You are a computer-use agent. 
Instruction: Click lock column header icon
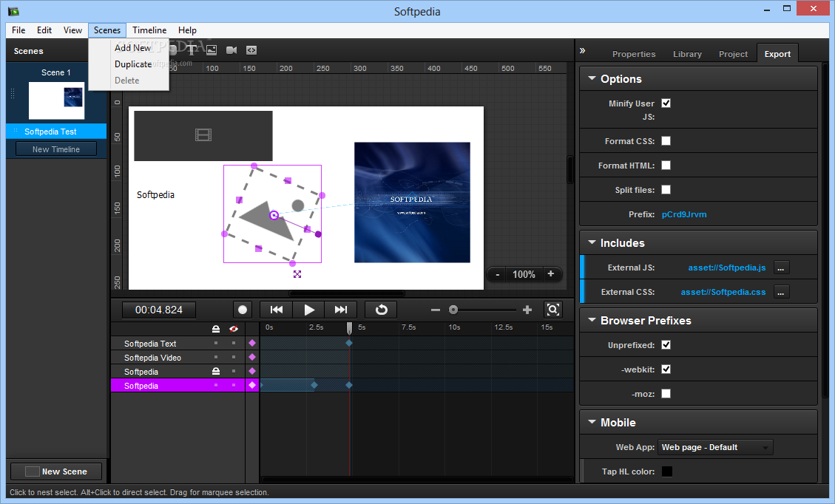click(x=216, y=329)
